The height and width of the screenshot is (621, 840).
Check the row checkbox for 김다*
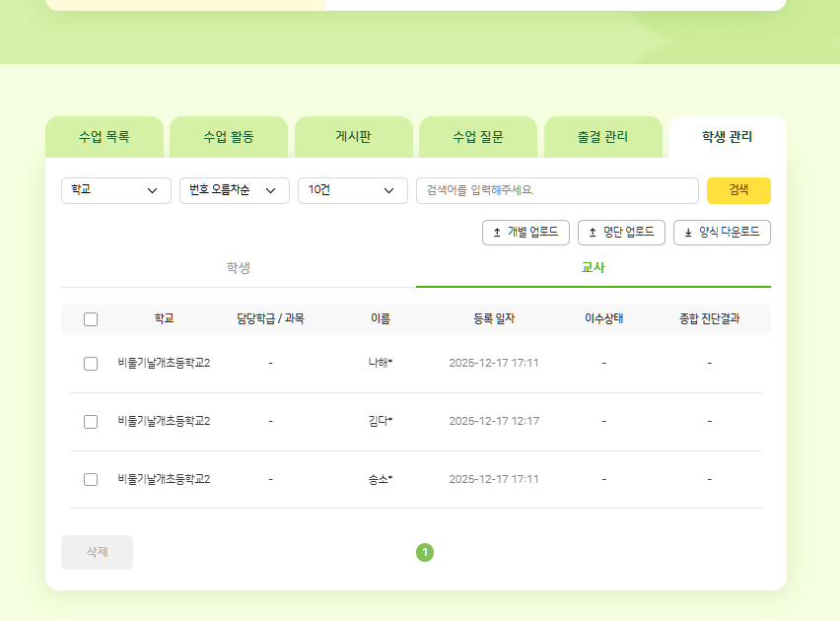tap(91, 422)
